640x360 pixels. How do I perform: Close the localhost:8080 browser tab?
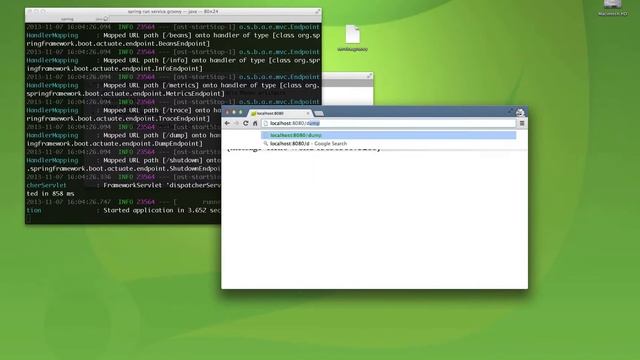pyautogui.click(x=308, y=113)
